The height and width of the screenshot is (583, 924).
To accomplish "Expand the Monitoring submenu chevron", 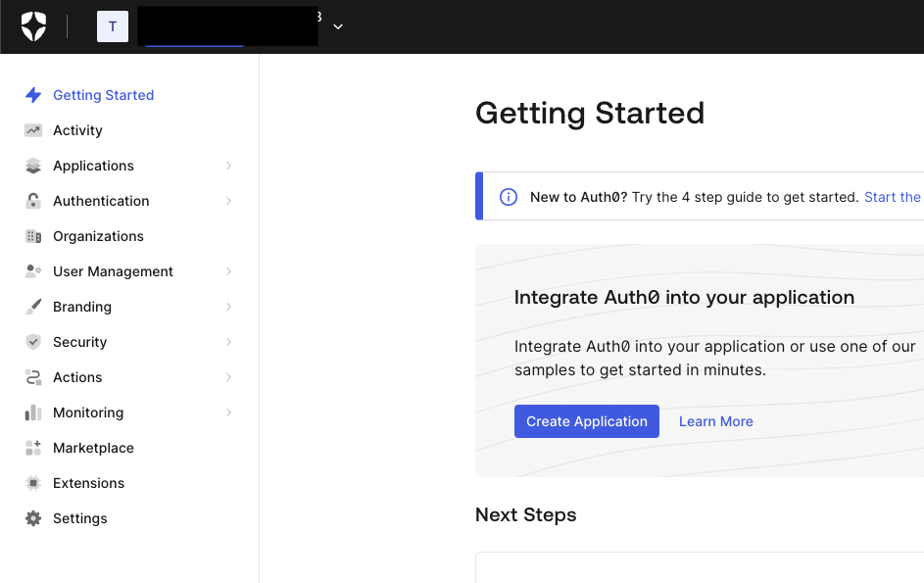I will click(228, 413).
